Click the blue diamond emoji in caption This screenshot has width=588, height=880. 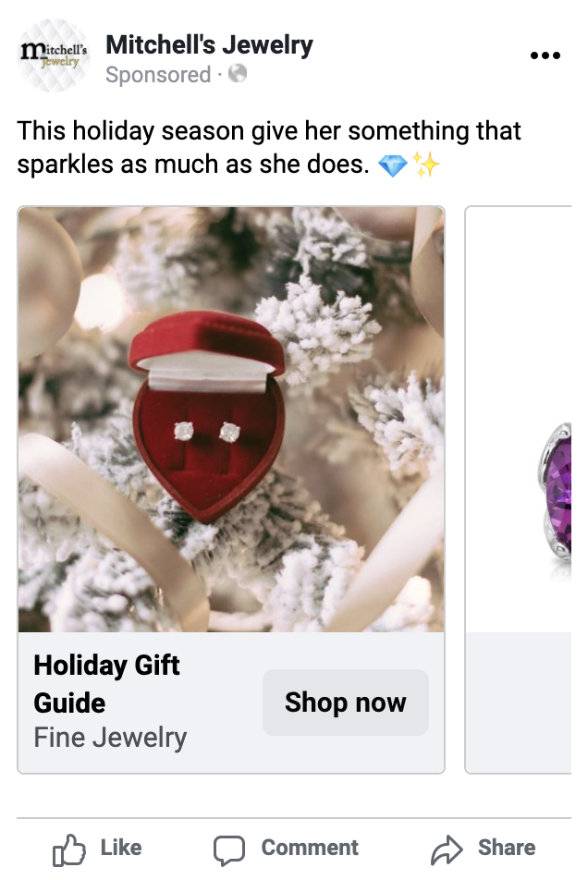(x=393, y=166)
